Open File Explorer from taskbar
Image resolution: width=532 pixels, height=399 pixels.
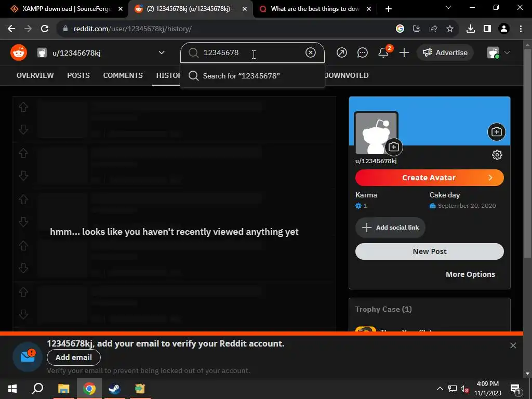[x=63, y=389]
